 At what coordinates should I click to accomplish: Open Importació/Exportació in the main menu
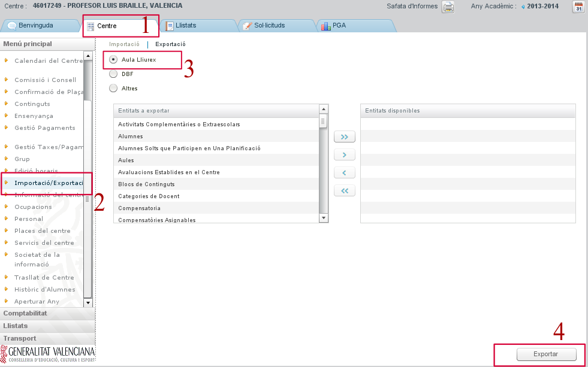(48, 183)
